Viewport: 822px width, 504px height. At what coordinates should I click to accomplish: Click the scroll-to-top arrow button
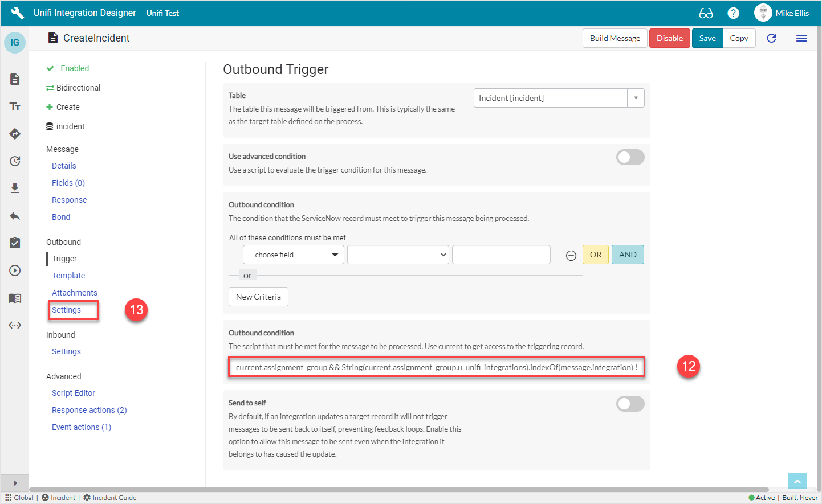tap(797, 481)
